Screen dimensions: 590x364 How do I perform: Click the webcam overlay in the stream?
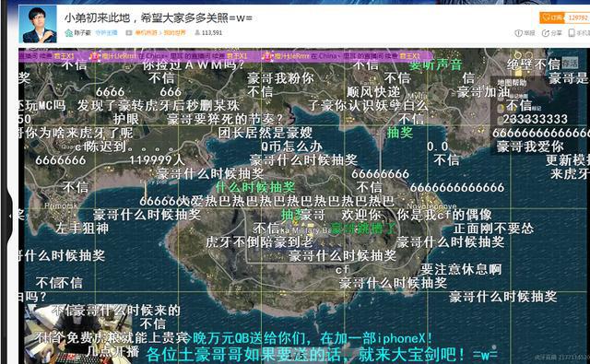tap(77, 334)
